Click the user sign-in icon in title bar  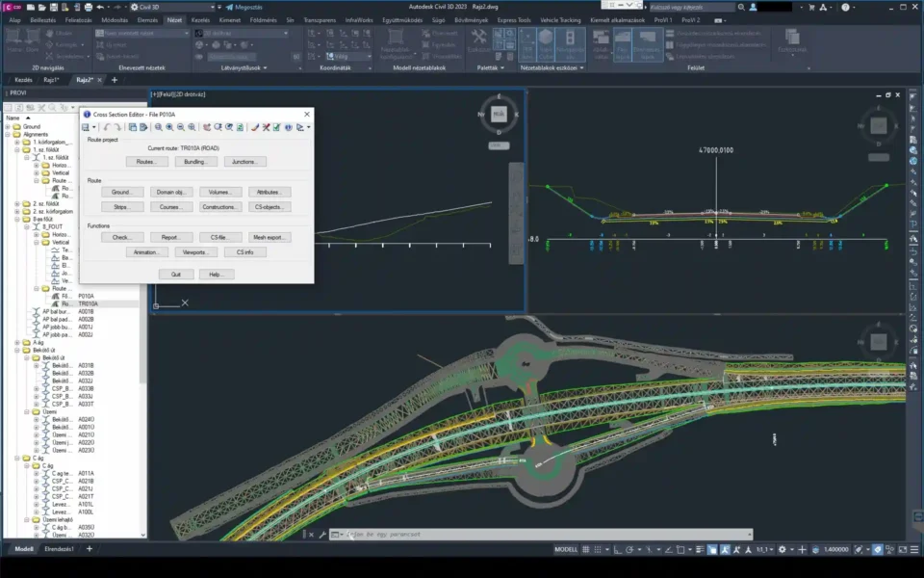pos(753,7)
